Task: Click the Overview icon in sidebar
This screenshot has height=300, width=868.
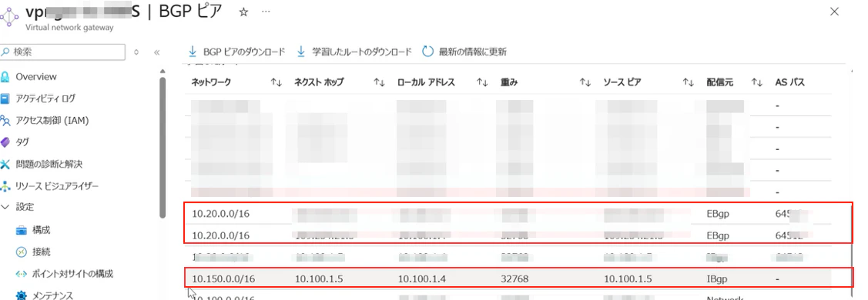Action: point(5,77)
